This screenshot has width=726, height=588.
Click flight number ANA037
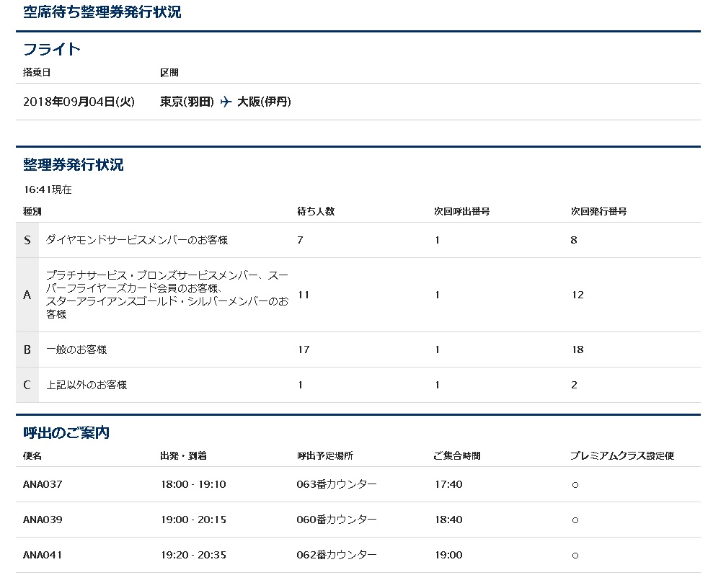(43, 484)
